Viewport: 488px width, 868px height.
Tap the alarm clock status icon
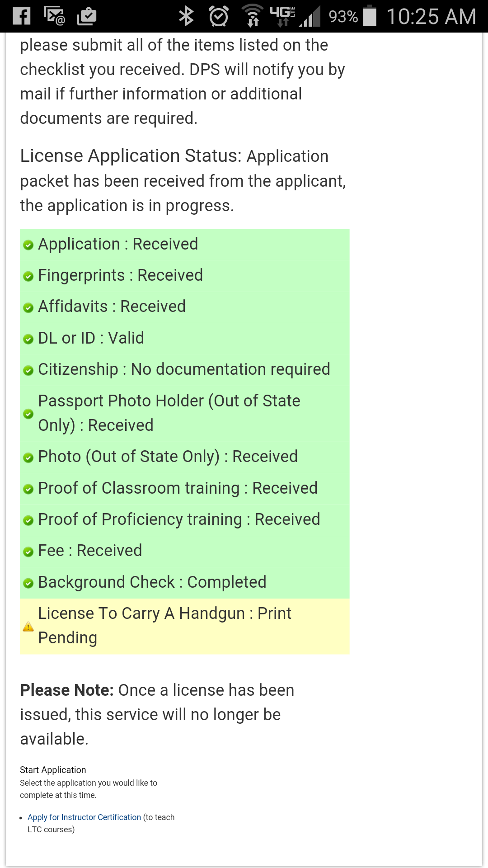(219, 16)
